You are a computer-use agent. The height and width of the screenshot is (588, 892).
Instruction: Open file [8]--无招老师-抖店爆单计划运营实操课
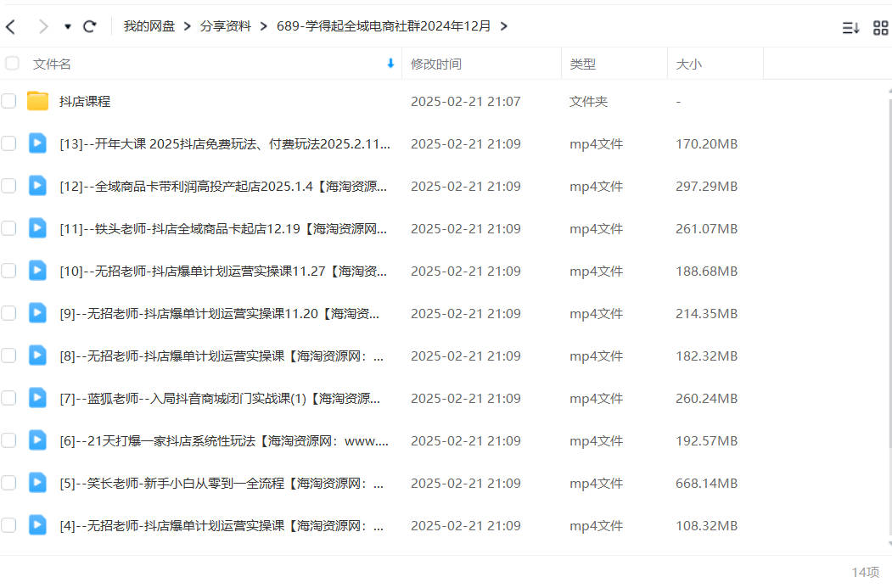tap(222, 356)
